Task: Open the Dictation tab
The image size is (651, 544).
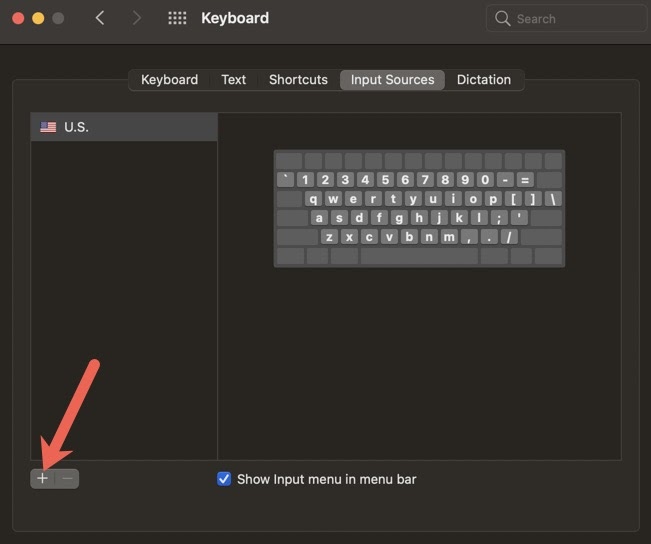Action: (484, 80)
